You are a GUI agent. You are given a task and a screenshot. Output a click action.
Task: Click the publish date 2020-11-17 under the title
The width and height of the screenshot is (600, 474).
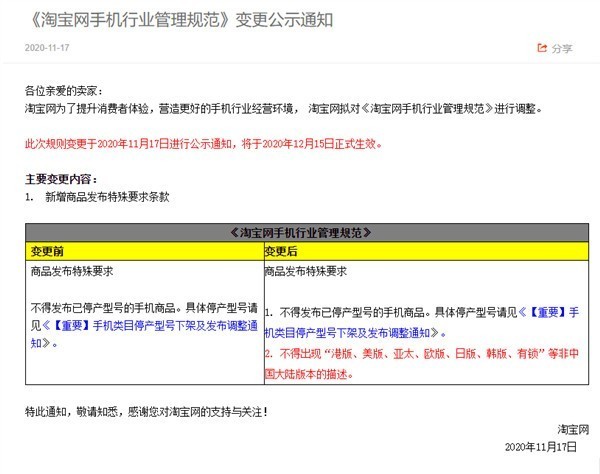(47, 47)
